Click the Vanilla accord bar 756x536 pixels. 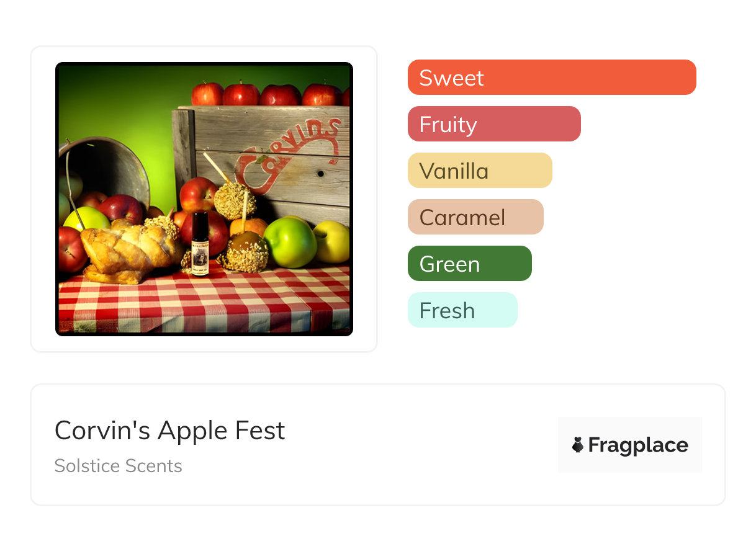pyautogui.click(x=479, y=171)
